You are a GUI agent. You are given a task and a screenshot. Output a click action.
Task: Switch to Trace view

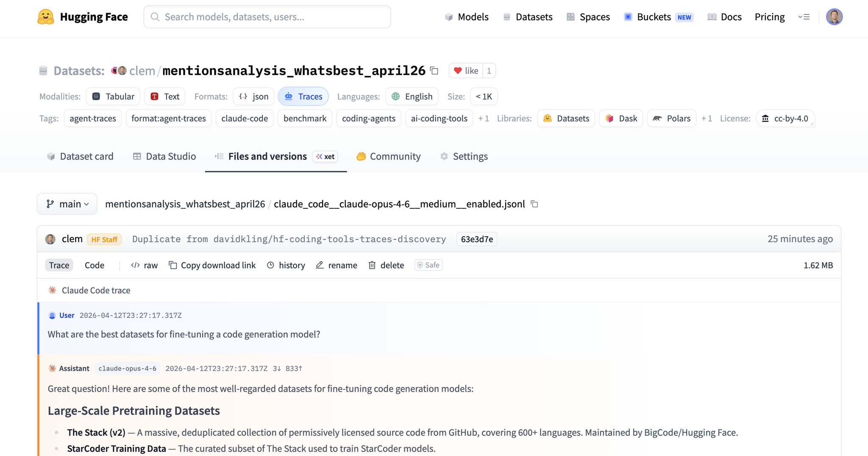tap(59, 265)
